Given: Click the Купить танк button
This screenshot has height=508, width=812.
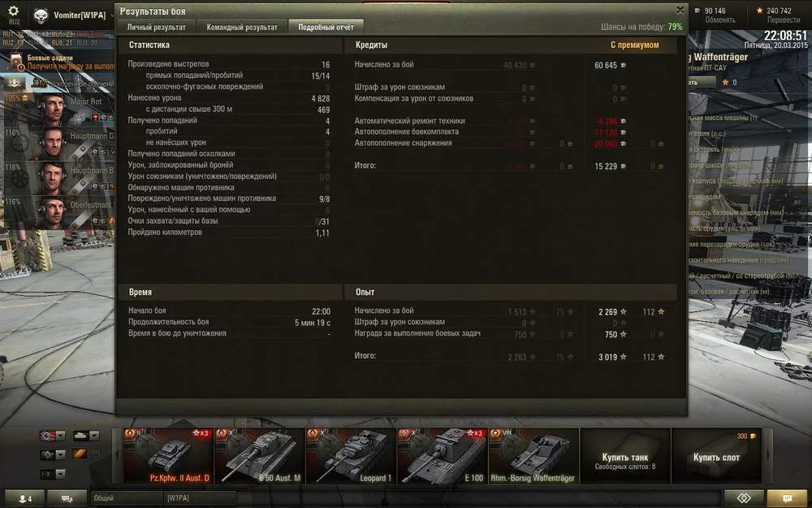Looking at the screenshot, I should pyautogui.click(x=625, y=457).
